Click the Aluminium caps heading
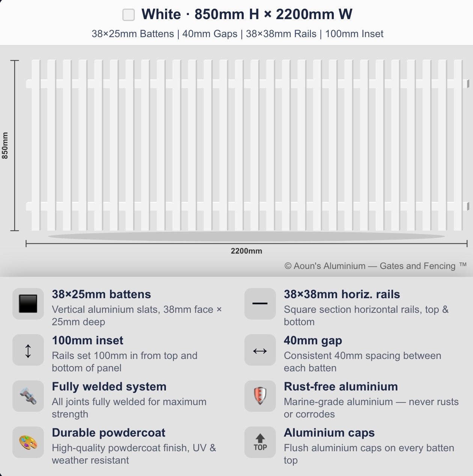This screenshot has width=473, height=476. (x=329, y=433)
